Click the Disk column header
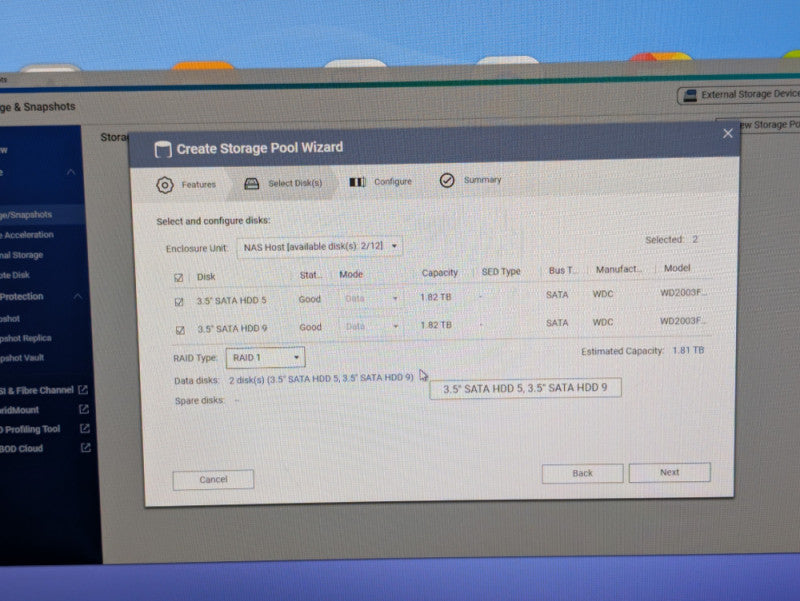The height and width of the screenshot is (601, 800). tap(206, 277)
